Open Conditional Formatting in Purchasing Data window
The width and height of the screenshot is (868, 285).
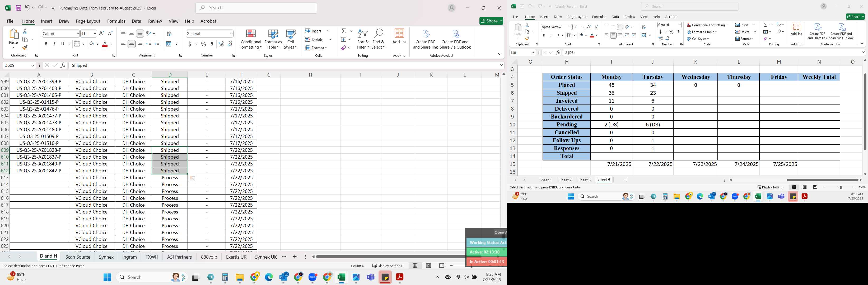250,39
